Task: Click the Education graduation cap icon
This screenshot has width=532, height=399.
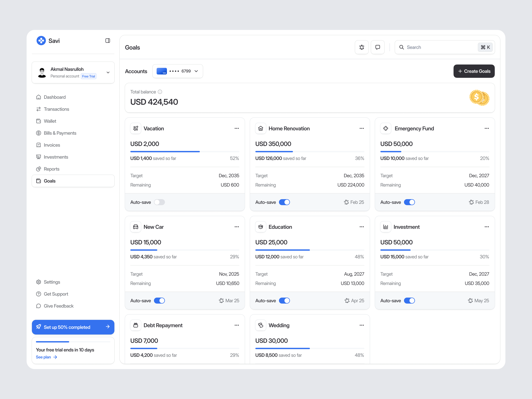Action: pos(260,227)
